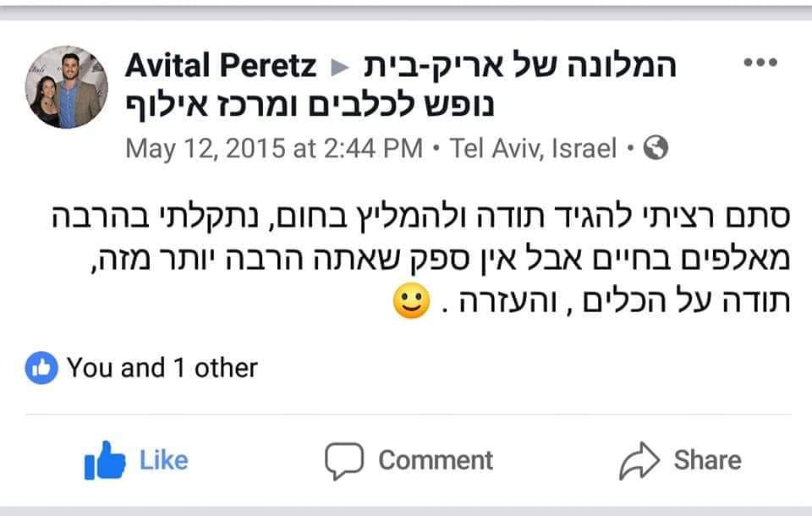
Task: Click the speech bubble comment icon
Action: pyautogui.click(x=343, y=460)
